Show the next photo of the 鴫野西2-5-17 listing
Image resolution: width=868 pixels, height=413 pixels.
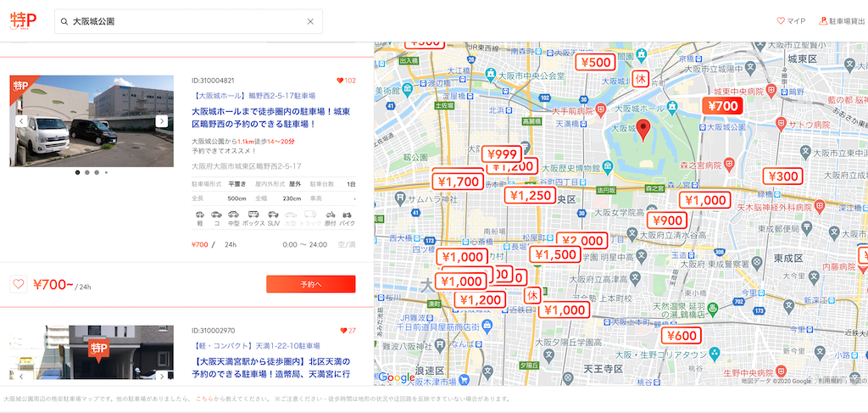tap(161, 121)
